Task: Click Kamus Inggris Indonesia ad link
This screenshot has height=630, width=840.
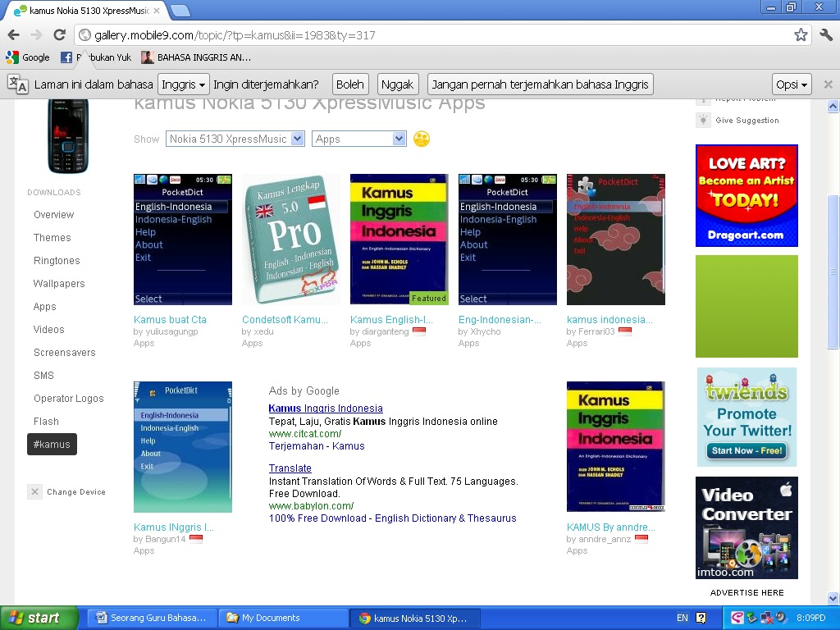Action: click(x=326, y=409)
